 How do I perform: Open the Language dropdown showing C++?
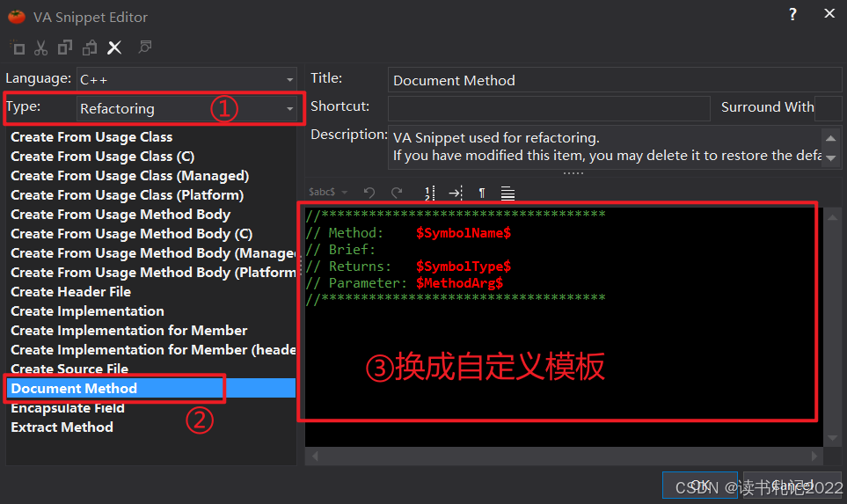pos(186,79)
